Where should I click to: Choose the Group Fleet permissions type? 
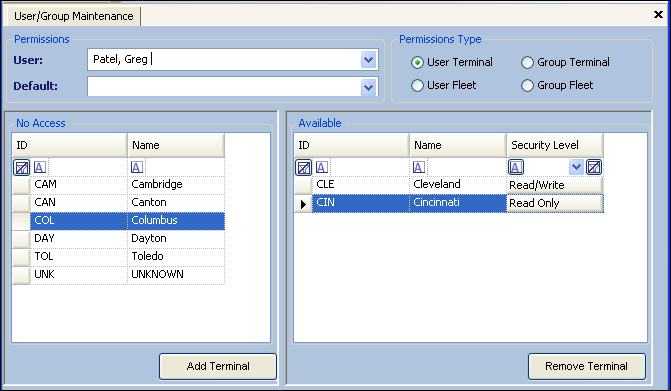coord(527,86)
